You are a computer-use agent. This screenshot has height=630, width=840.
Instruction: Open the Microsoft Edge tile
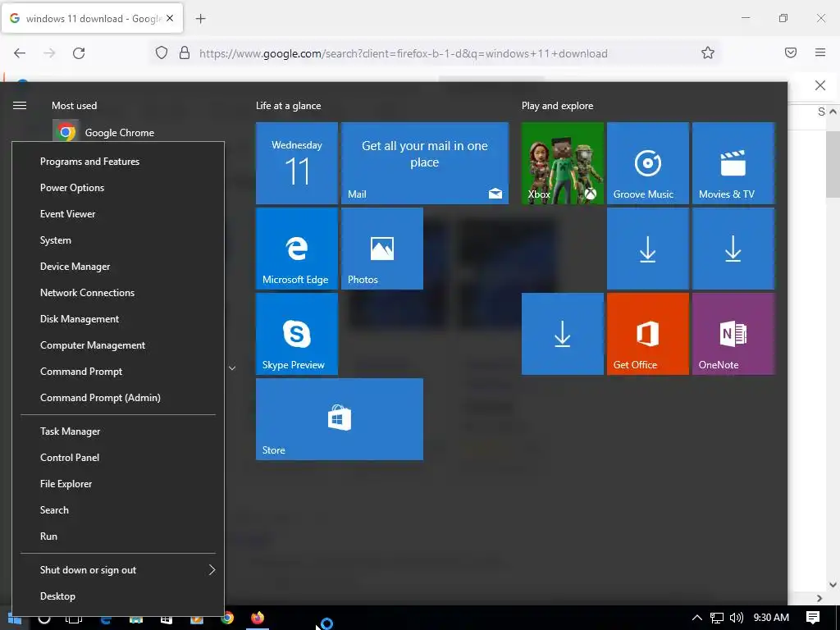click(297, 249)
